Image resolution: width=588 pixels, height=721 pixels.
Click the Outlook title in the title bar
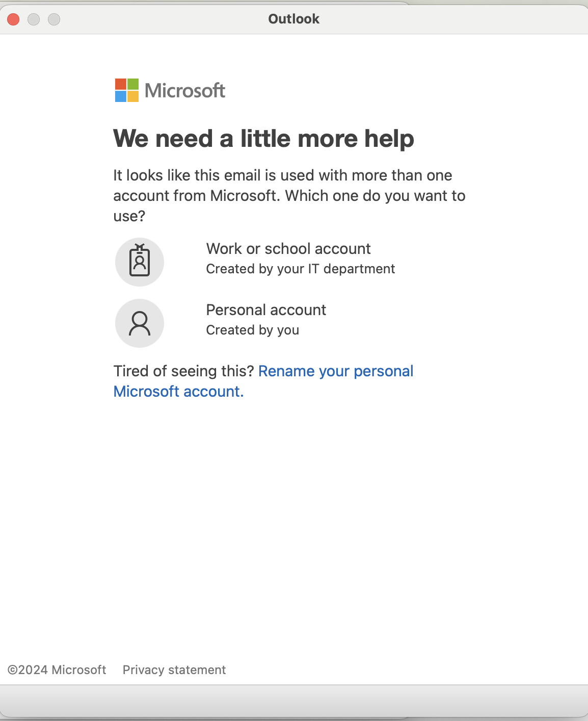[293, 19]
